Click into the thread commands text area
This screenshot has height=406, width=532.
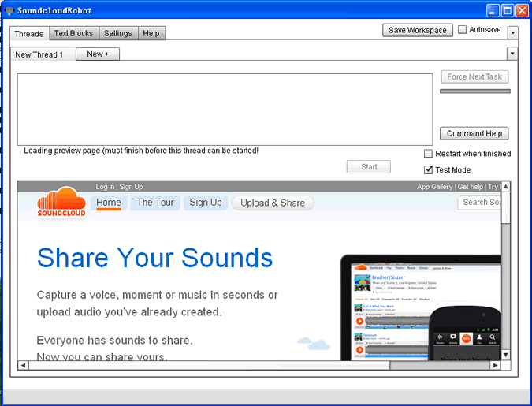pyautogui.click(x=225, y=110)
